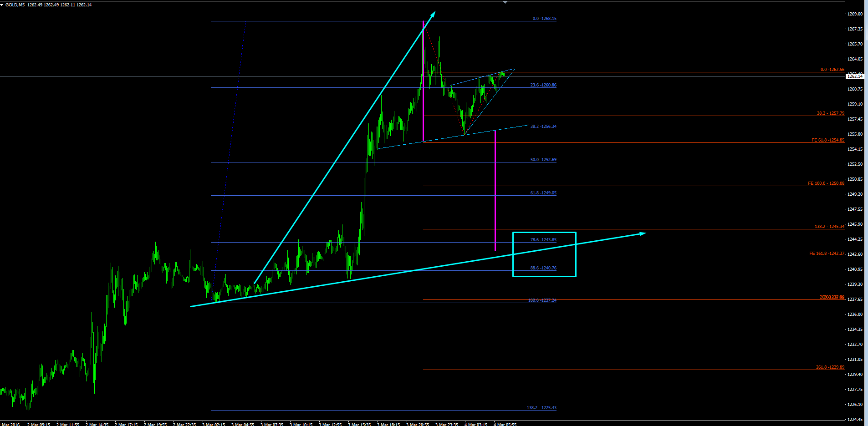Click the 3 Mar 20:55 time label
The image size is (868, 426).
(x=418, y=424)
